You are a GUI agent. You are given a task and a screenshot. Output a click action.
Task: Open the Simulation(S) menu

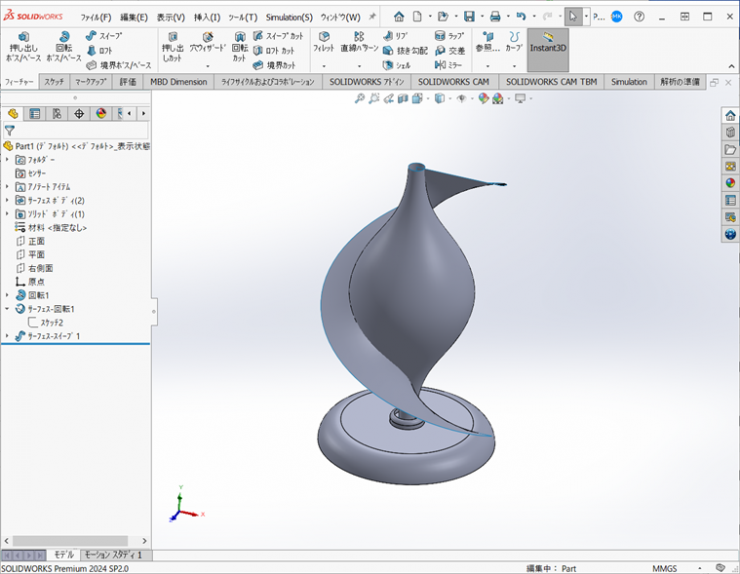click(x=289, y=17)
